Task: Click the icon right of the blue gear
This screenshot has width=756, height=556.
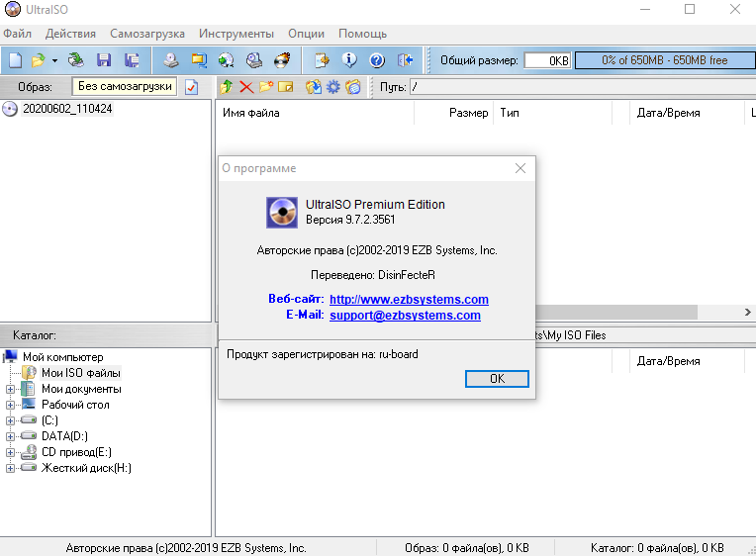Action: click(353, 87)
